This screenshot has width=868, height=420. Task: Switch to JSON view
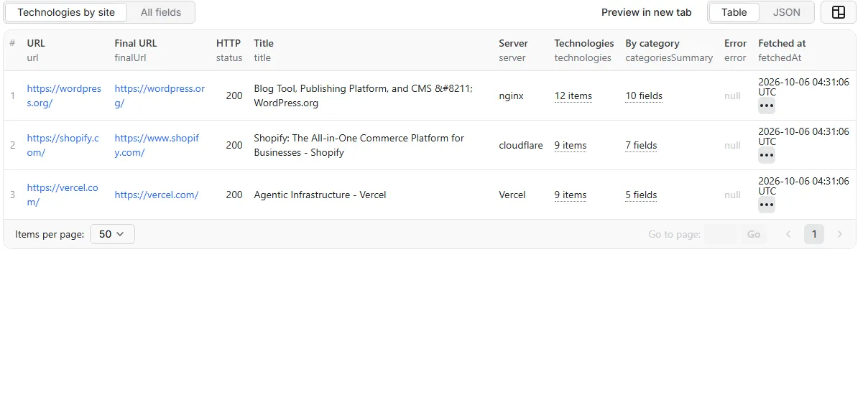(786, 12)
